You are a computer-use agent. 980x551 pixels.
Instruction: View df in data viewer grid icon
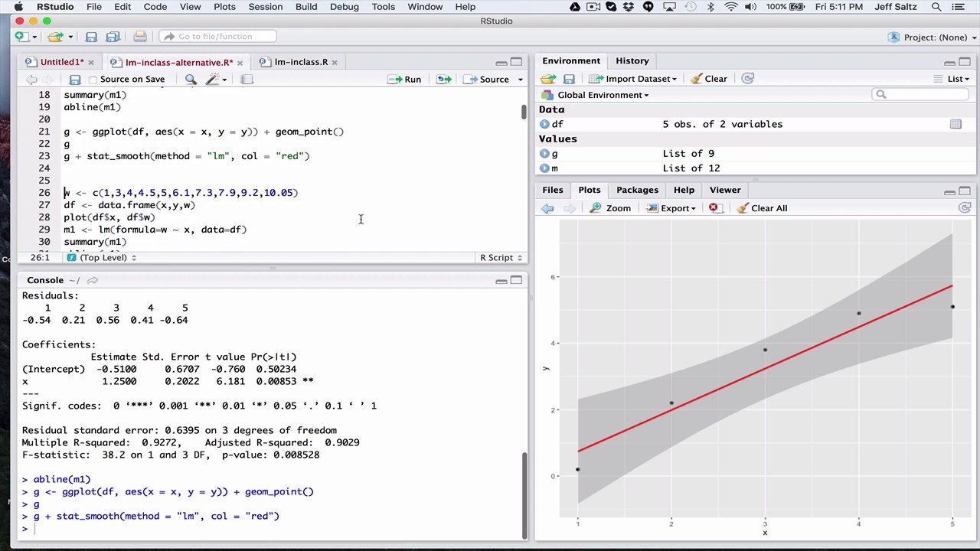click(x=955, y=124)
